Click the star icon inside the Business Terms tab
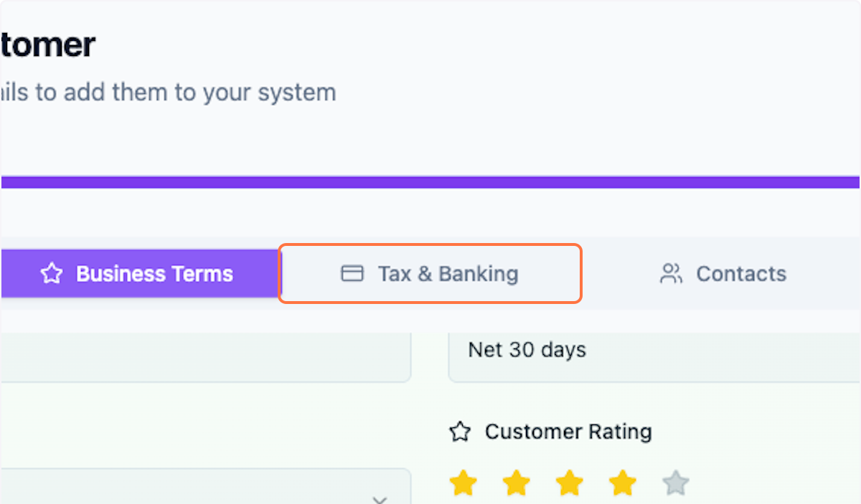This screenshot has width=861, height=504. 51,273
